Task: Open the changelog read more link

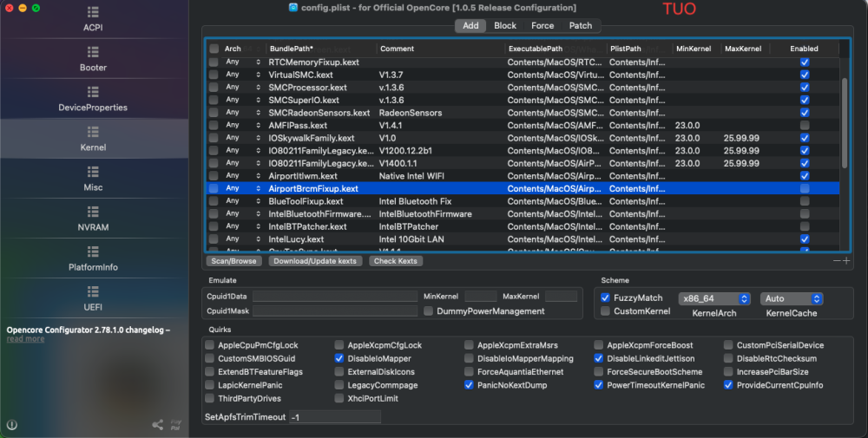Action: [25, 339]
